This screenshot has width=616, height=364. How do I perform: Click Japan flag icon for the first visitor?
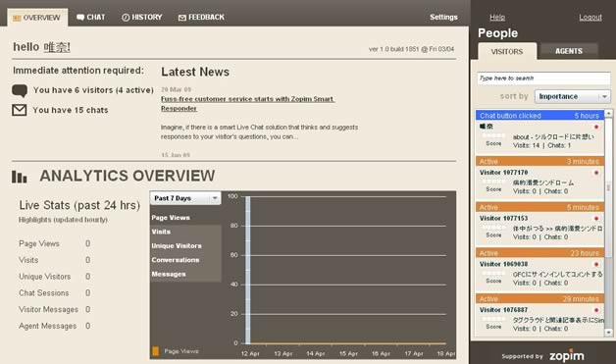[x=596, y=127]
